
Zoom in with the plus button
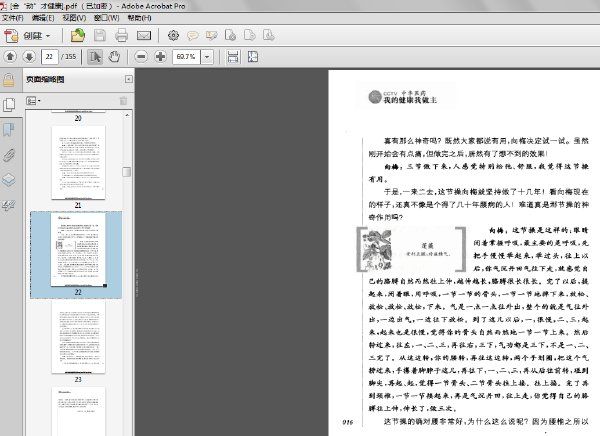(x=160, y=57)
